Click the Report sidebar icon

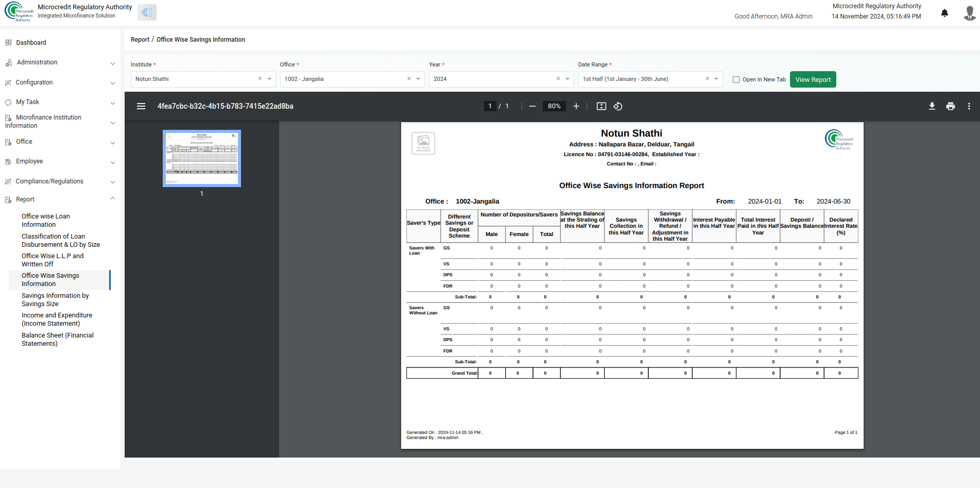tap(8, 200)
